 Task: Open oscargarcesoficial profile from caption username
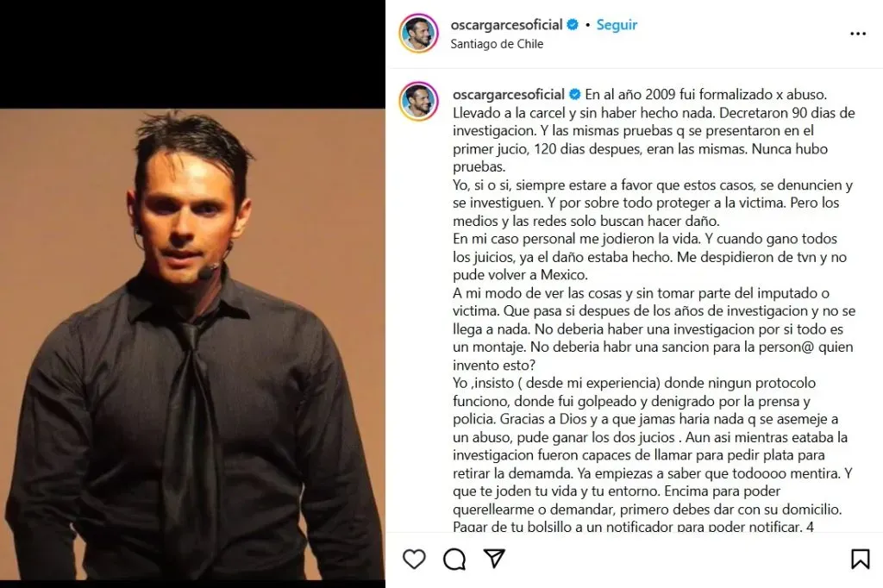[509, 94]
